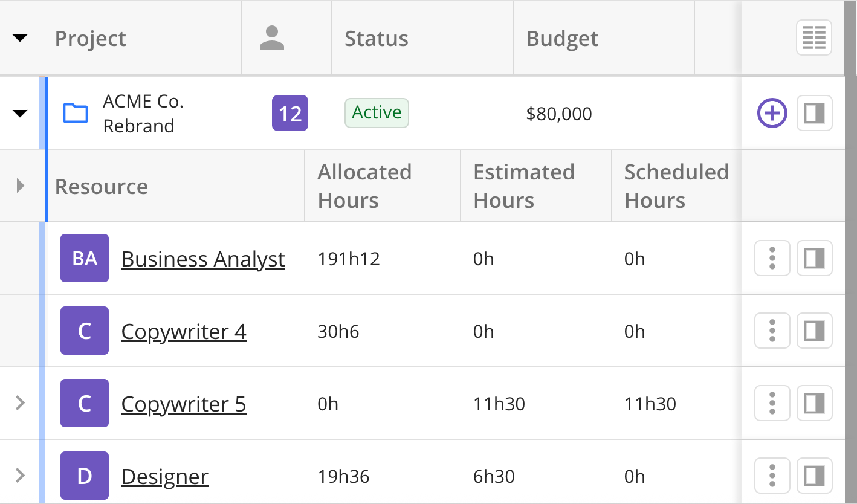Toggle side panel for Copywriter 4 row
857x504 pixels.
click(814, 331)
